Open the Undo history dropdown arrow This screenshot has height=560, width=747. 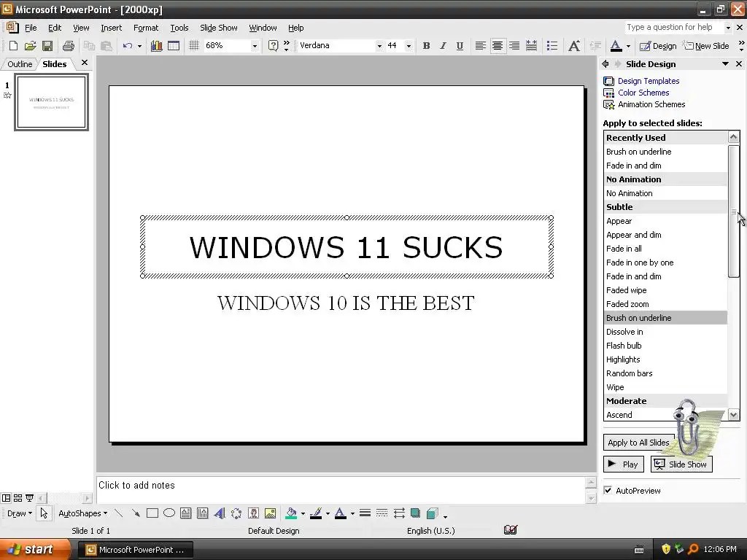pyautogui.click(x=139, y=46)
